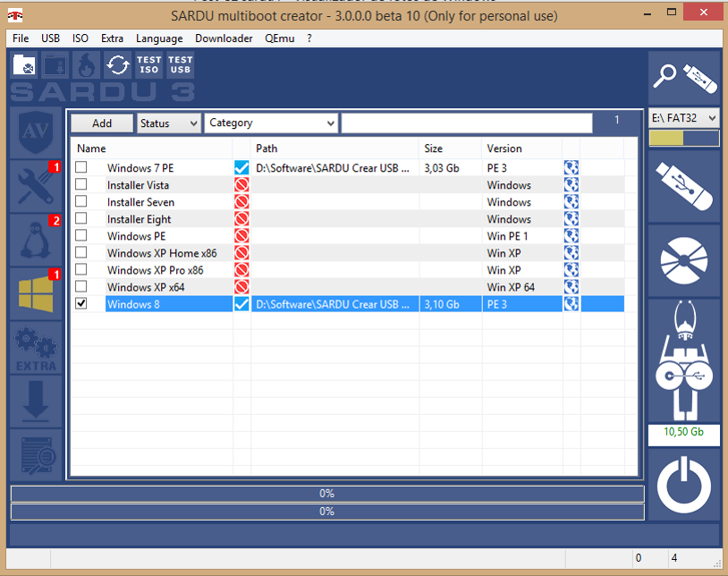728x576 pixels.
Task: Select the Installer Seven row name
Action: [x=140, y=202]
